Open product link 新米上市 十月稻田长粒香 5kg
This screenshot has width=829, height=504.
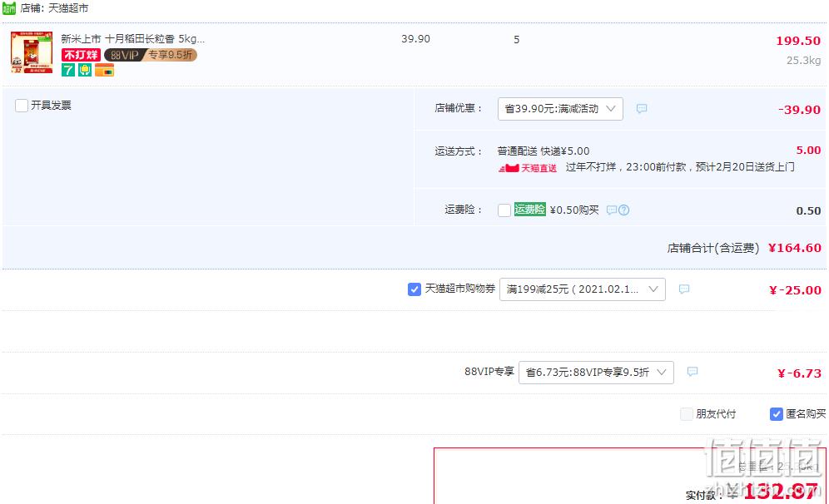click(x=132, y=38)
